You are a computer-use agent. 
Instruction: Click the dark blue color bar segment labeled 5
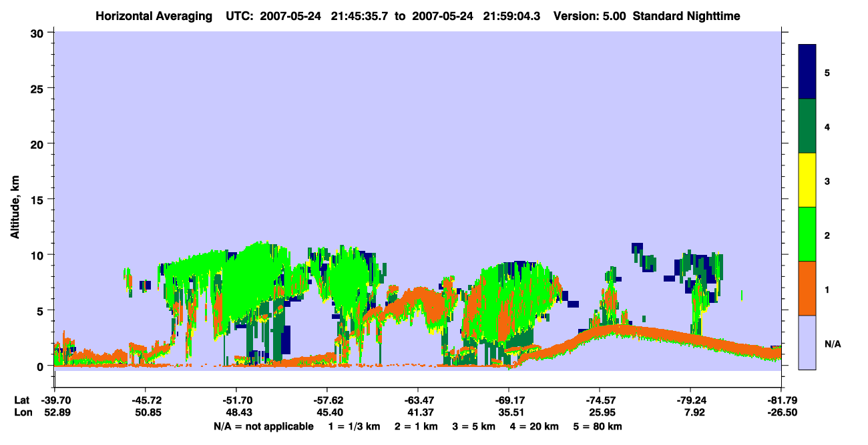pos(807,72)
